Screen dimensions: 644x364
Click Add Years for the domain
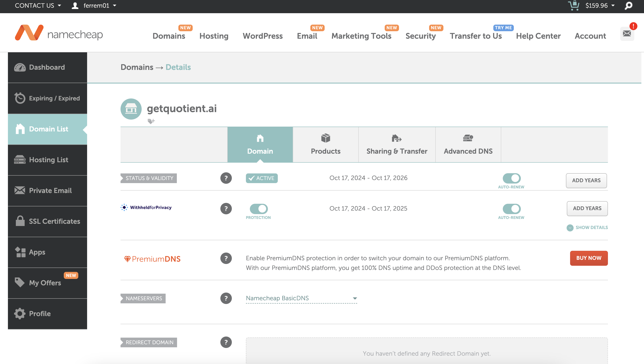pyautogui.click(x=586, y=180)
